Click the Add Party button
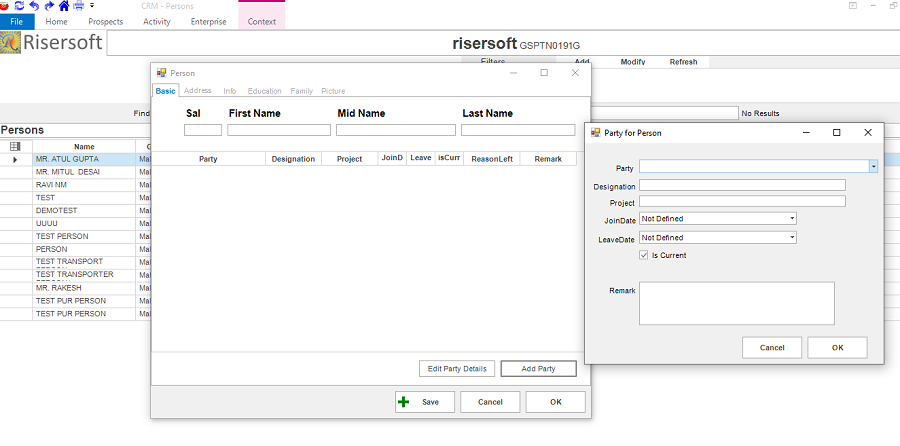 pyautogui.click(x=538, y=369)
